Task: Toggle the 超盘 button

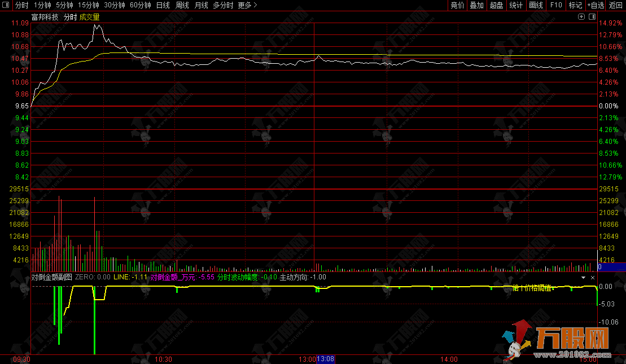Action: click(497, 5)
